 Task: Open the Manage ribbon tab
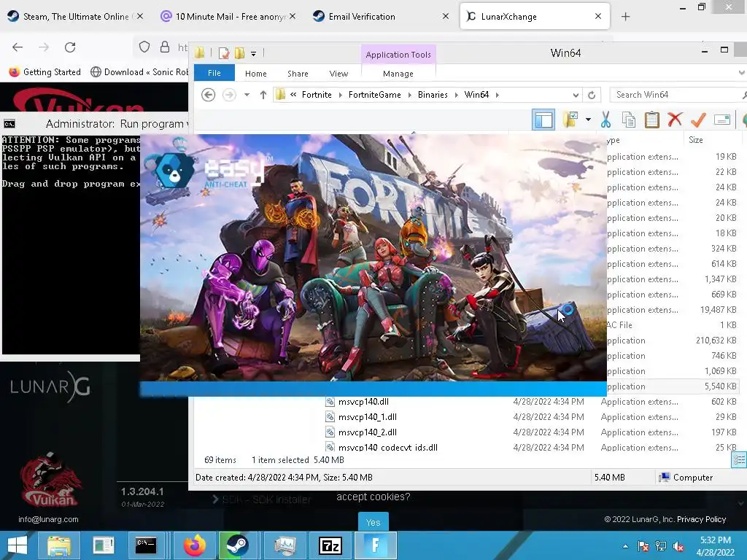click(x=398, y=74)
